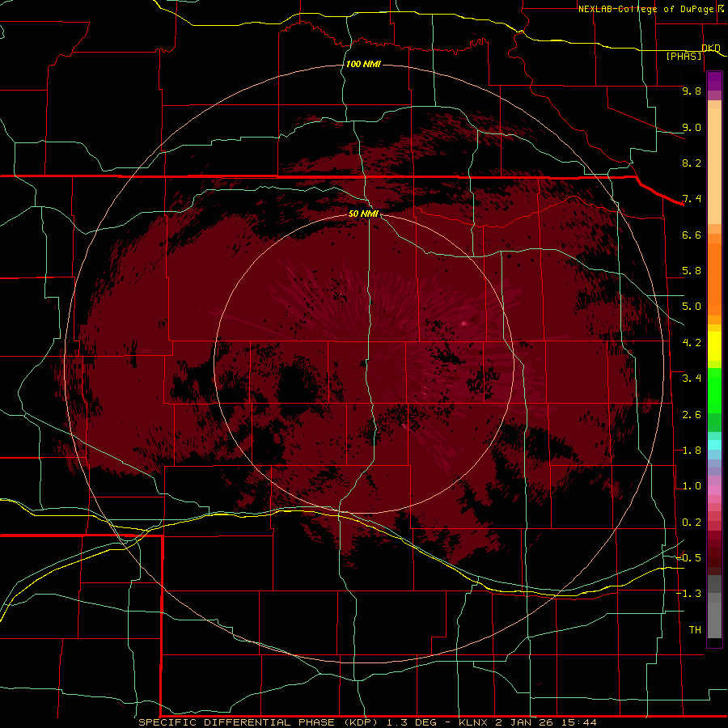The width and height of the screenshot is (728, 728).
Task: Click the -1.3 value on color scale
Action: click(688, 594)
